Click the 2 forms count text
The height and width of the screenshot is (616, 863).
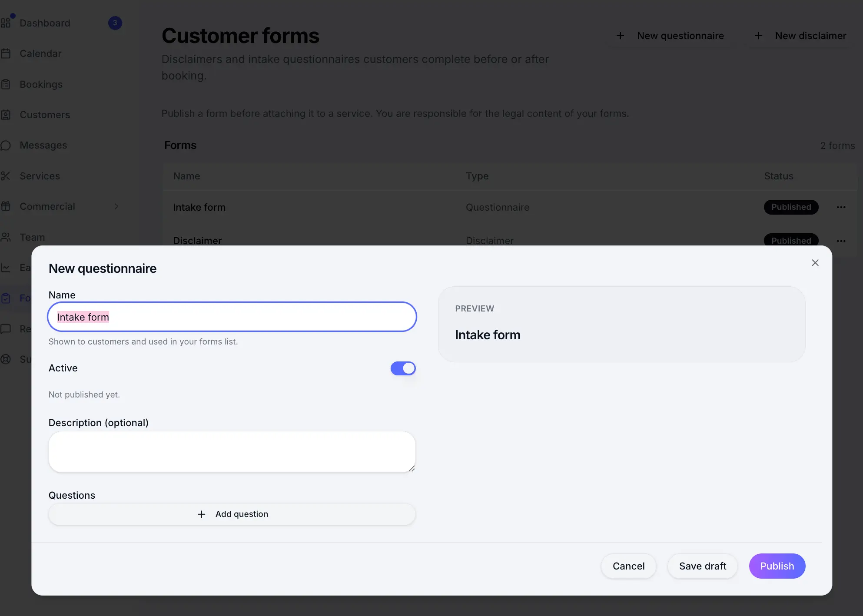tap(837, 146)
